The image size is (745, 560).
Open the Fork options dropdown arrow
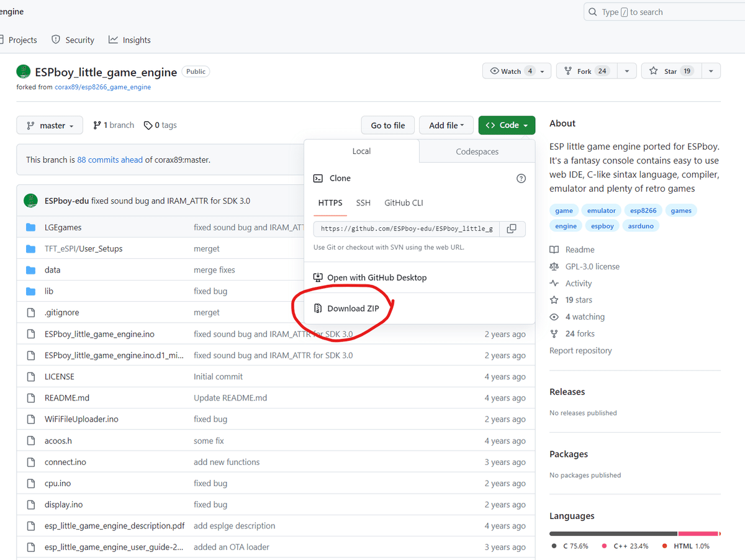627,71
